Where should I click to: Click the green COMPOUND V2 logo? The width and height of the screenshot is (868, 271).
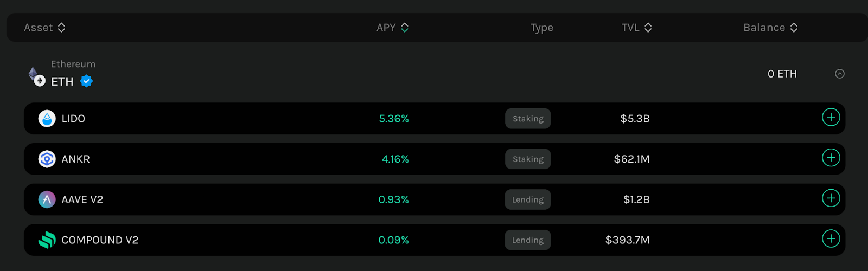(x=47, y=240)
